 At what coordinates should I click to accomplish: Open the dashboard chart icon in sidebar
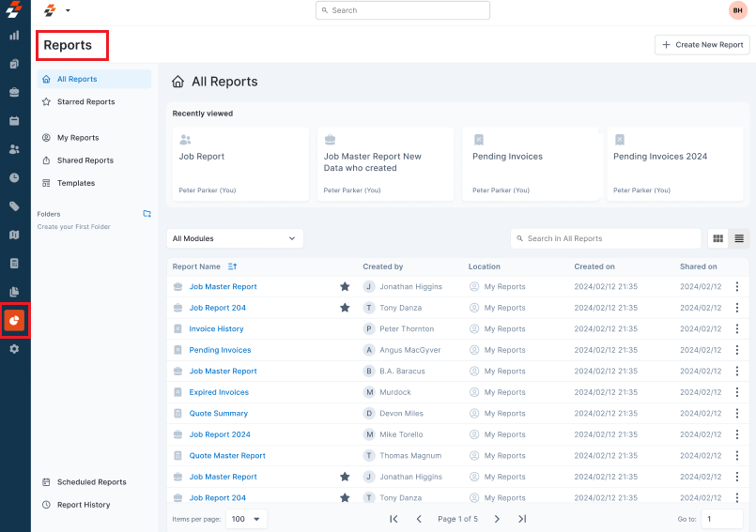click(14, 35)
